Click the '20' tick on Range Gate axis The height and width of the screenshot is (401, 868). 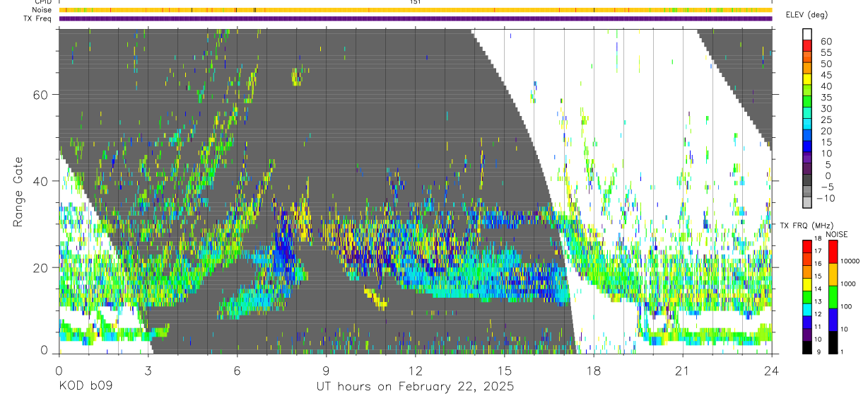click(x=40, y=267)
